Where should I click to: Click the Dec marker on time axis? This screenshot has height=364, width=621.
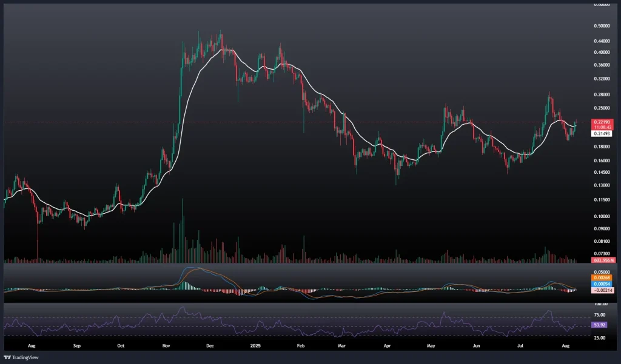[210, 346]
